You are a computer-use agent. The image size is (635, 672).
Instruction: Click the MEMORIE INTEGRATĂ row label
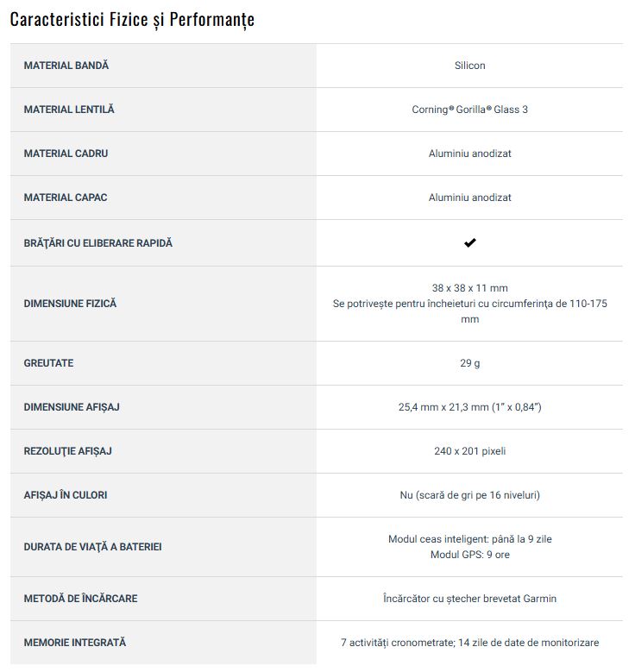(x=74, y=643)
